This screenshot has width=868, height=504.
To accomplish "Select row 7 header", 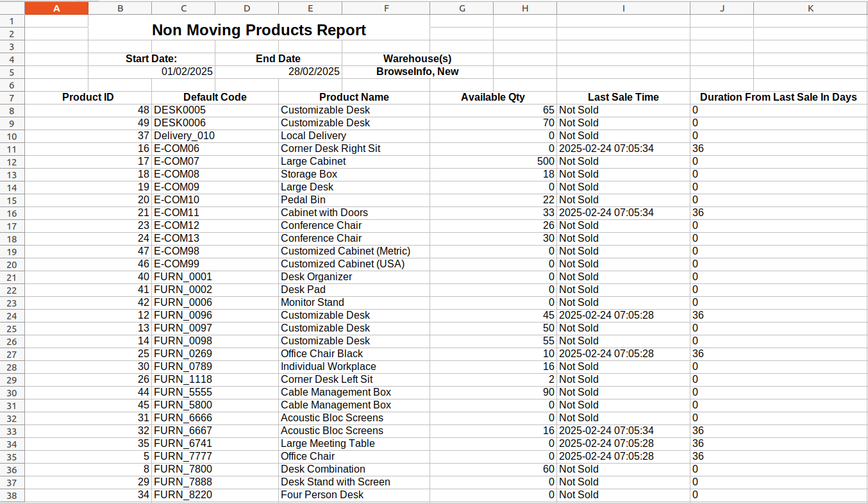I will pos(12,97).
